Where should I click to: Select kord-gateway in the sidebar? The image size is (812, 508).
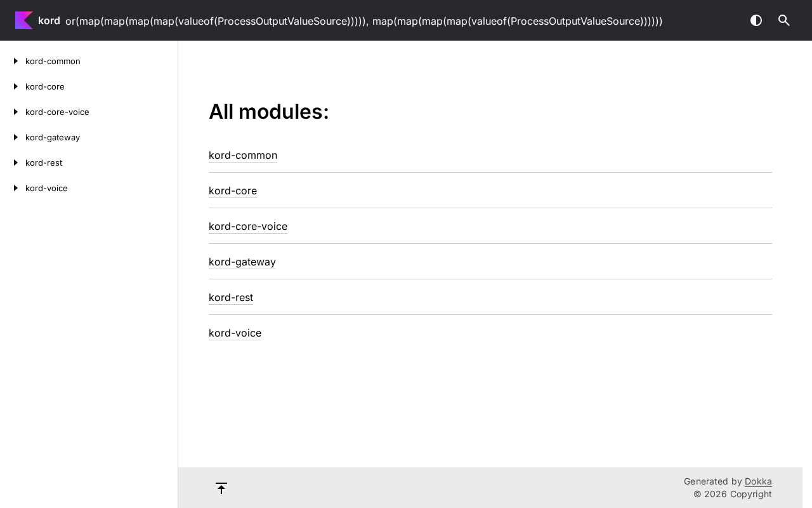click(53, 137)
